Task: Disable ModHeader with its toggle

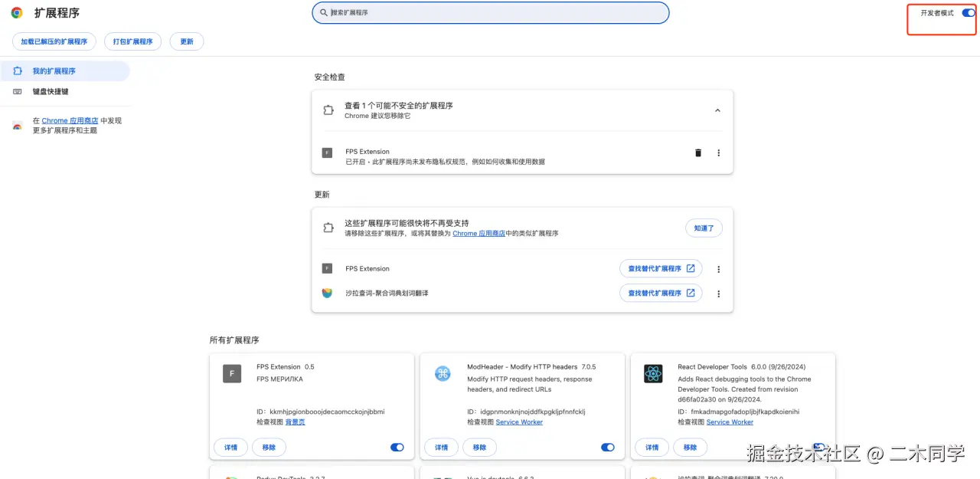Action: pyautogui.click(x=607, y=448)
